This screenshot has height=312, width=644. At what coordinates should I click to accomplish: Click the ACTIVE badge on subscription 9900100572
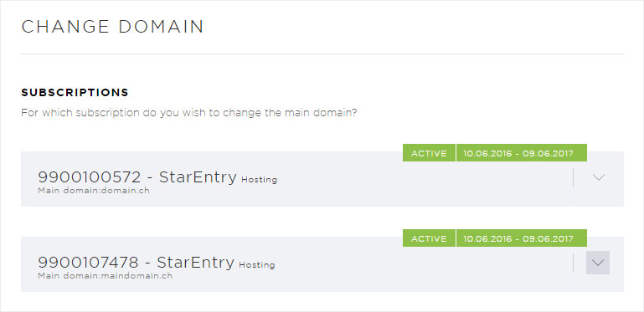(x=429, y=153)
